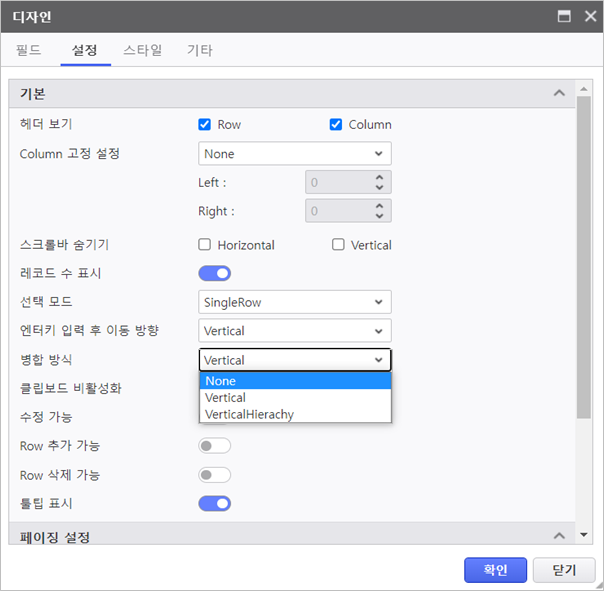Increase the Left value spinner
The height and width of the screenshot is (591, 604).
pos(379,177)
